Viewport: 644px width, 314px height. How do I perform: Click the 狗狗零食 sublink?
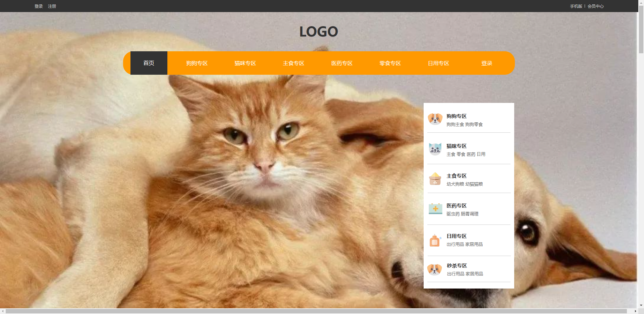474,125
